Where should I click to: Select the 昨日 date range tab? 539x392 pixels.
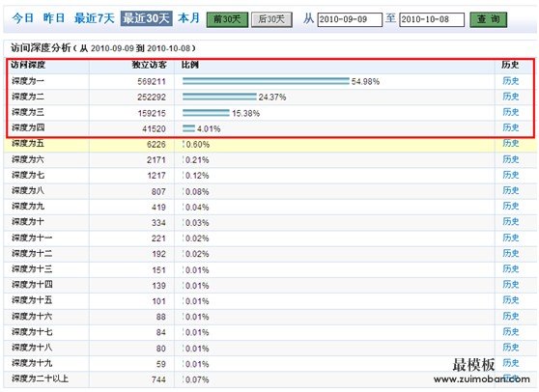54,18
